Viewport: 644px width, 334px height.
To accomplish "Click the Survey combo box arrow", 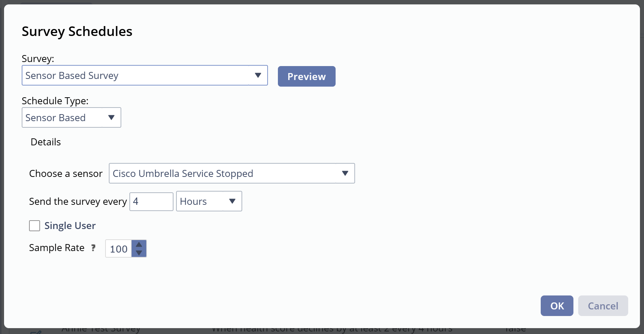I will point(258,75).
